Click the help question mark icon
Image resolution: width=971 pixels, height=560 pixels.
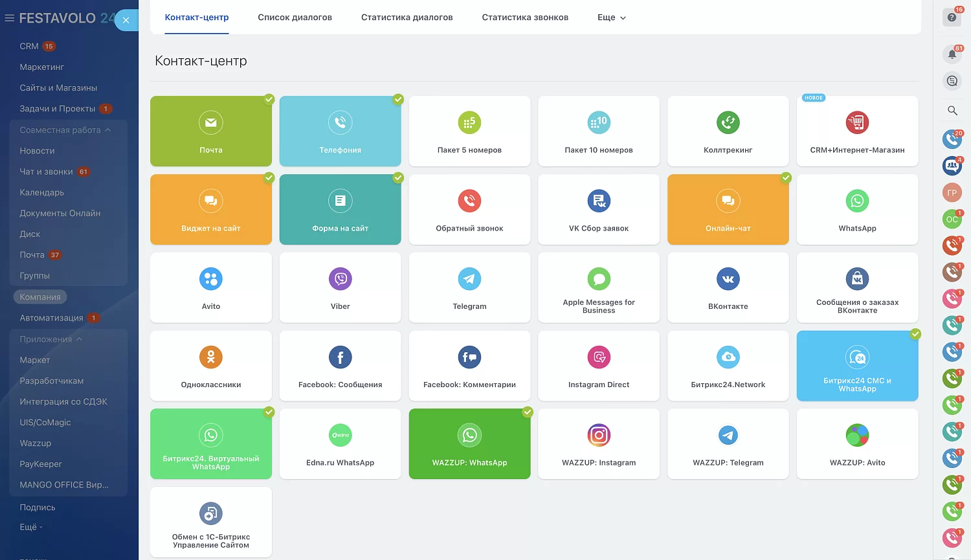coord(952,17)
